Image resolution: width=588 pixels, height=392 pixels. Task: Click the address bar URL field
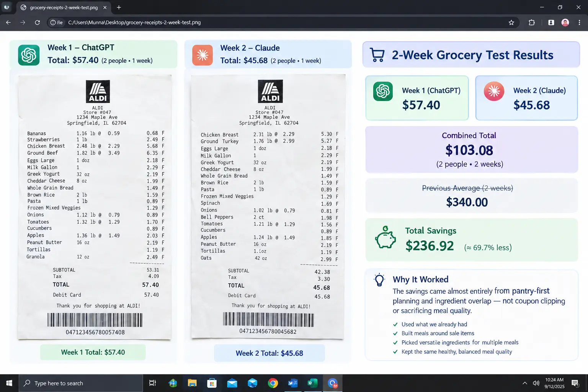click(283, 23)
